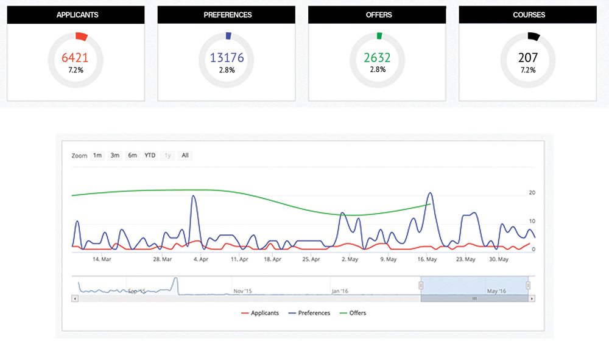609x364 pixels.
Task: Click the Sep '15 spike in navigator
Action: (176, 279)
